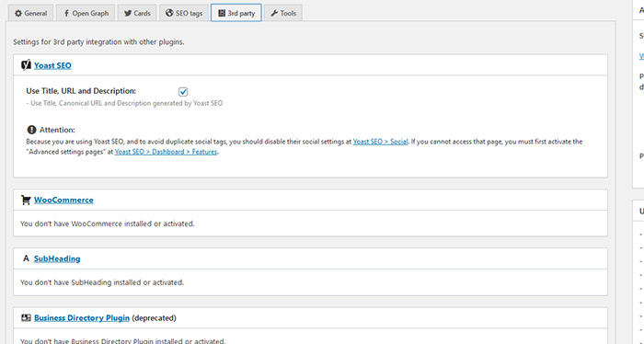Toggle Use Title, URL and Description checkbox
This screenshot has height=344, width=644.
[x=183, y=92]
